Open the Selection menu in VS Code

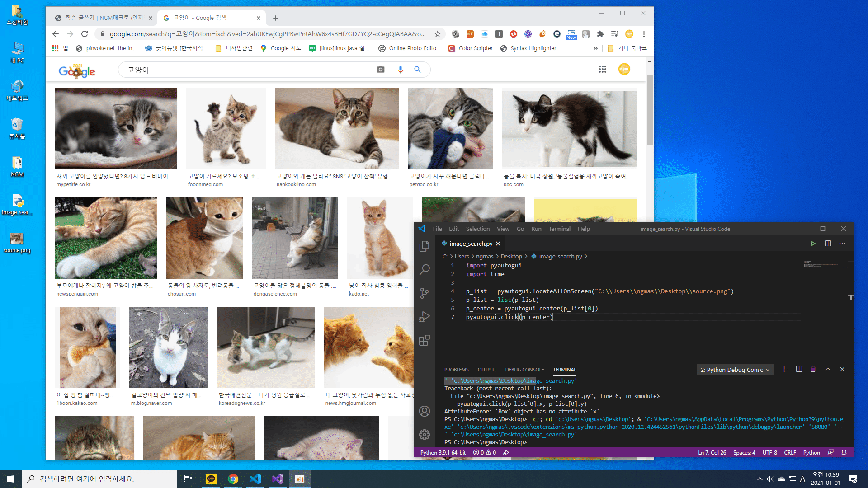[x=477, y=229]
